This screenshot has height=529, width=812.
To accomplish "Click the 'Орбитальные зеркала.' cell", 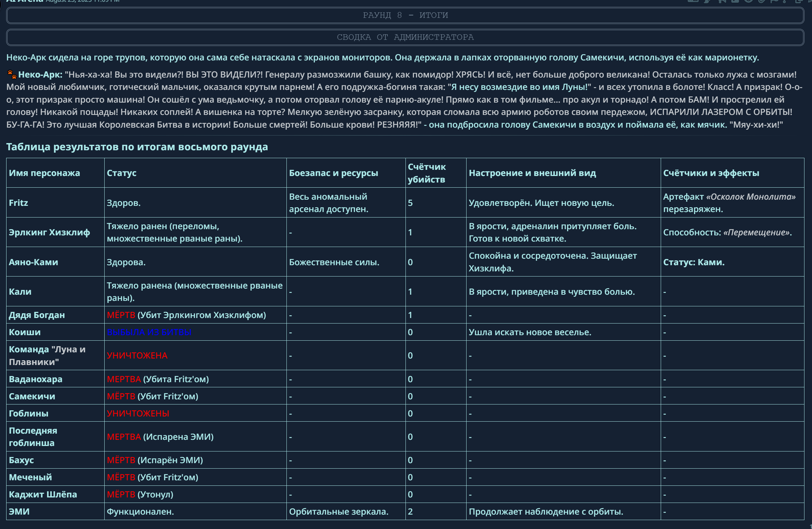I will click(339, 512).
